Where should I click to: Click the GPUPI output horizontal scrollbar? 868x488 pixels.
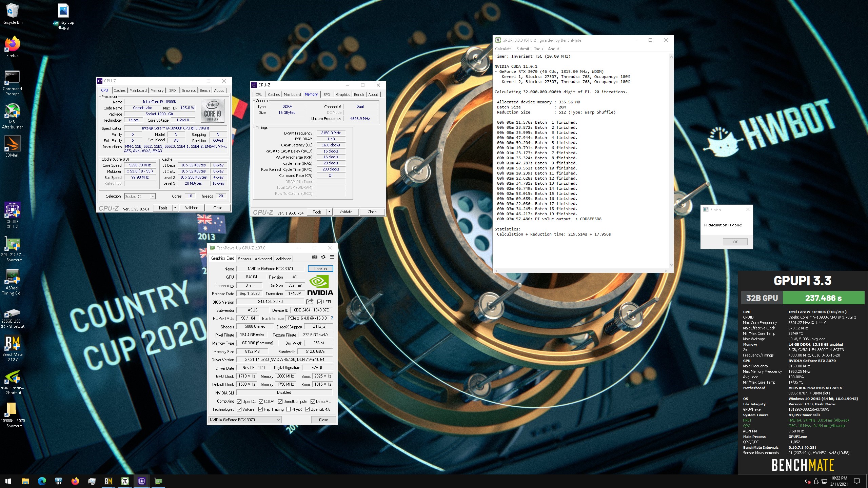point(581,271)
